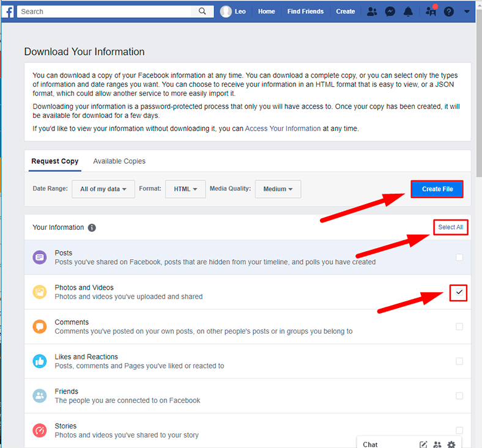The image size is (482, 448).
Task: Click the search magnifier icon
Action: (x=202, y=12)
